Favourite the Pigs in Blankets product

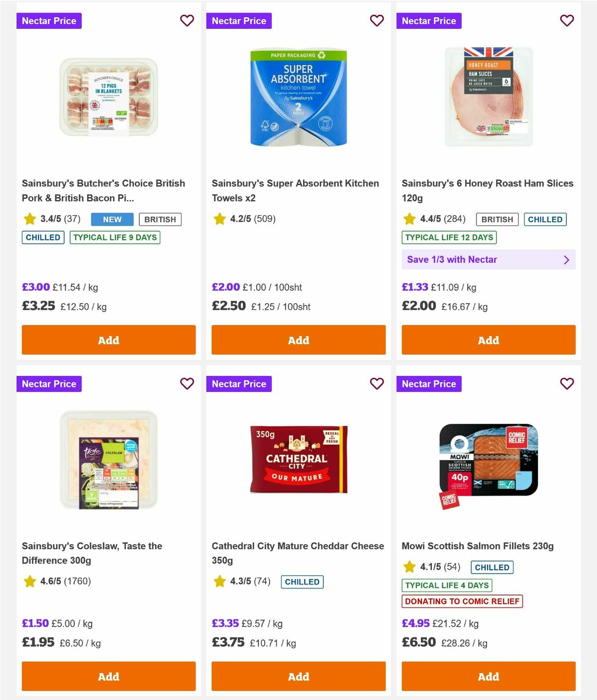tap(187, 21)
